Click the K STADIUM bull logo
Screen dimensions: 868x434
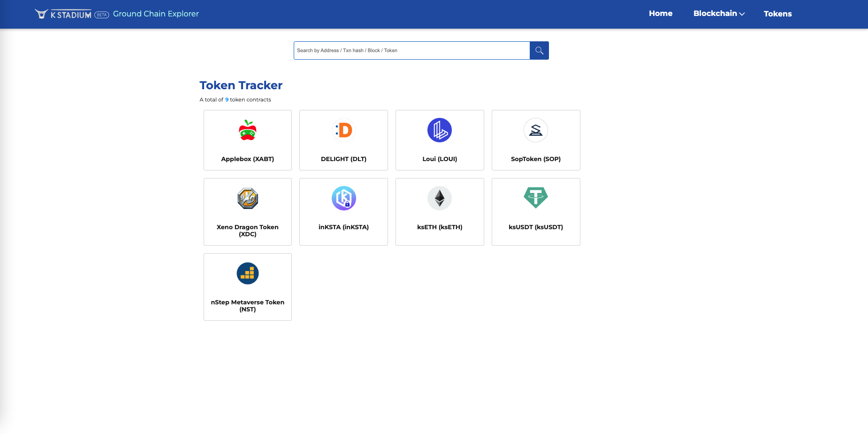click(x=41, y=14)
